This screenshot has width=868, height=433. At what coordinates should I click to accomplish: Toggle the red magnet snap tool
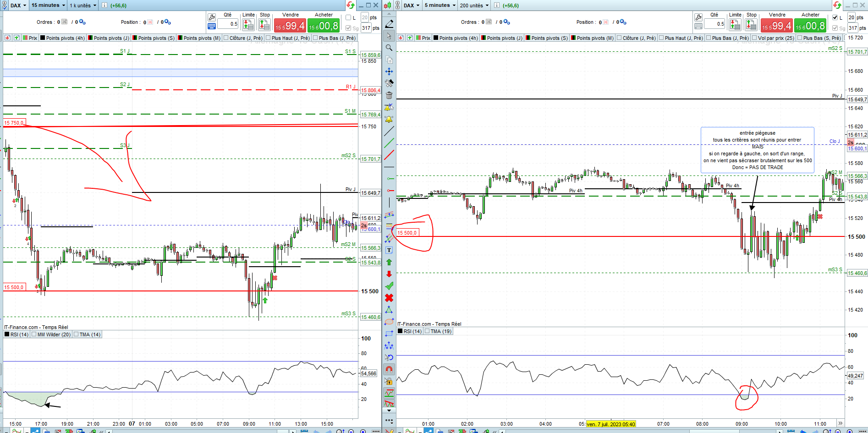coord(389,369)
